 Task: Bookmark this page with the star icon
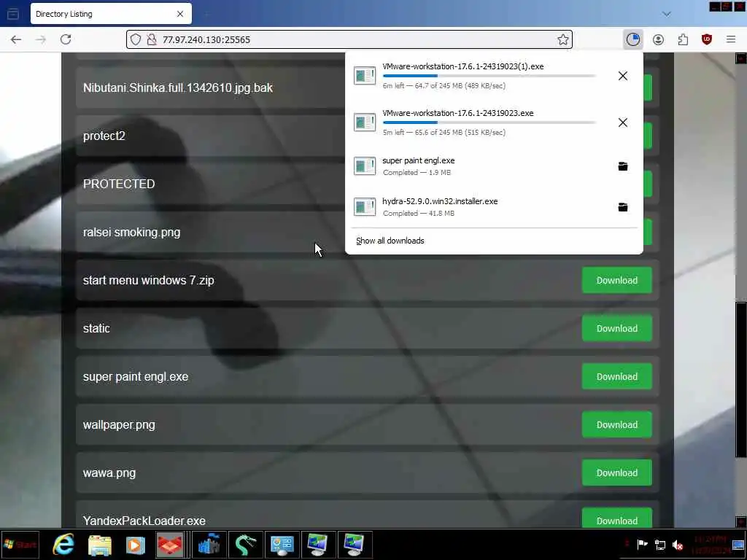click(x=563, y=39)
